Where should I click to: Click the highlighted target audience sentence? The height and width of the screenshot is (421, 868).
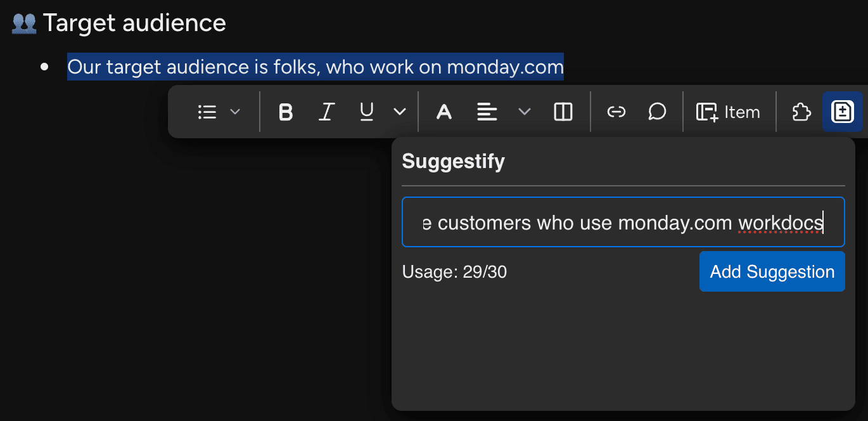316,67
